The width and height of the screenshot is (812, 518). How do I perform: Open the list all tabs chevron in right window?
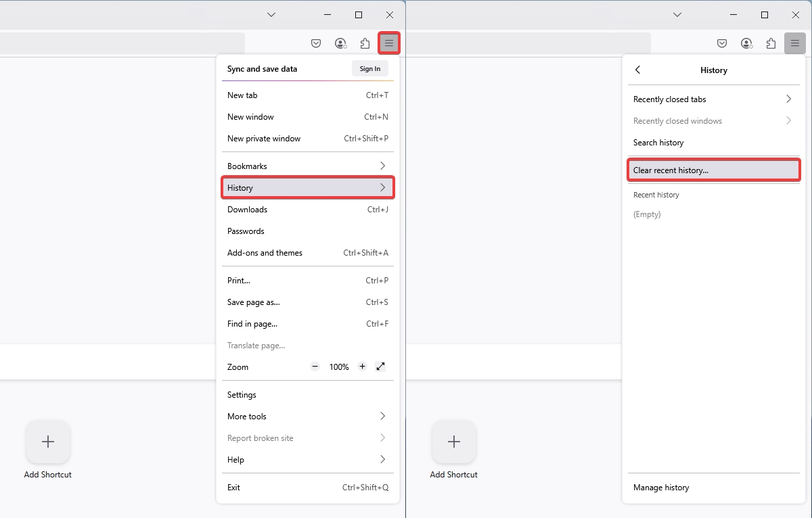coord(677,15)
